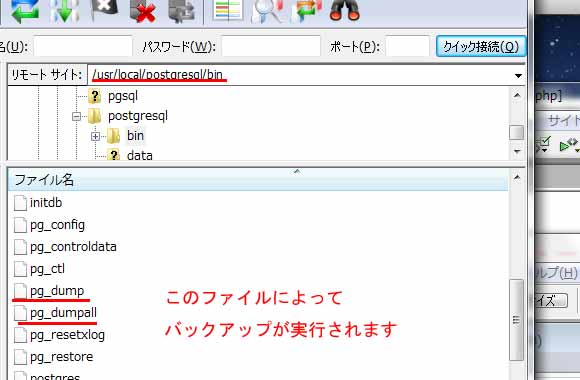This screenshot has width=580, height=380.
Task: Click the Quick Connect (クイック接続) button
Action: 480,47
